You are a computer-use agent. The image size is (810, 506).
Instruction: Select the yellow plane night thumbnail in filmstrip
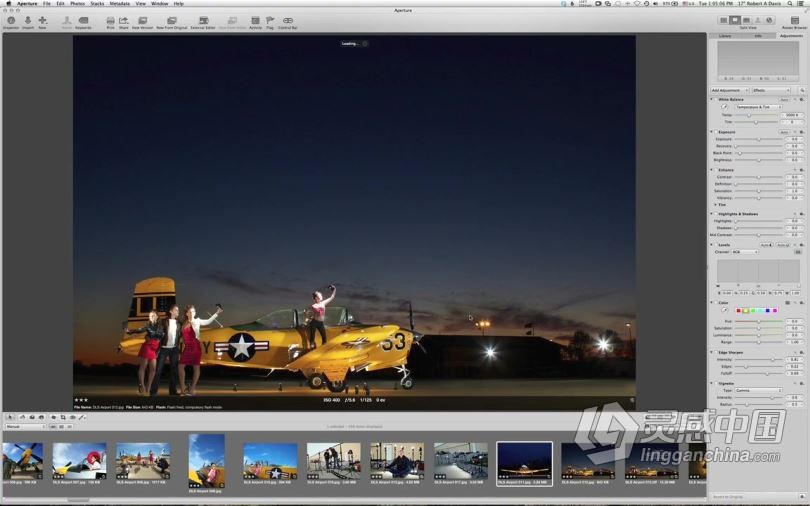[524, 462]
